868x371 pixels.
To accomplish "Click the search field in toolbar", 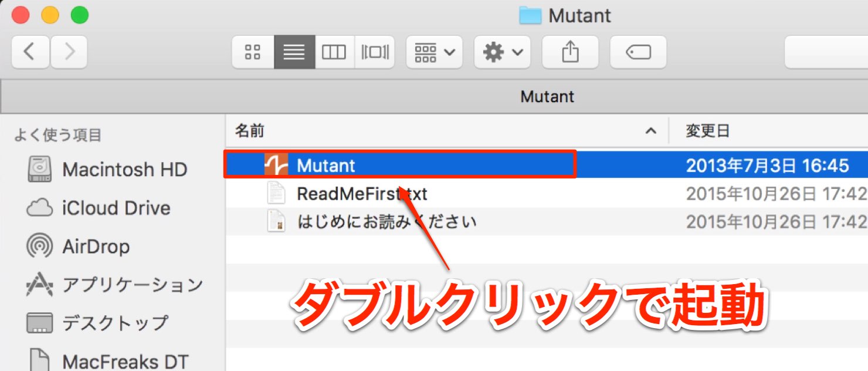I will tap(826, 52).
